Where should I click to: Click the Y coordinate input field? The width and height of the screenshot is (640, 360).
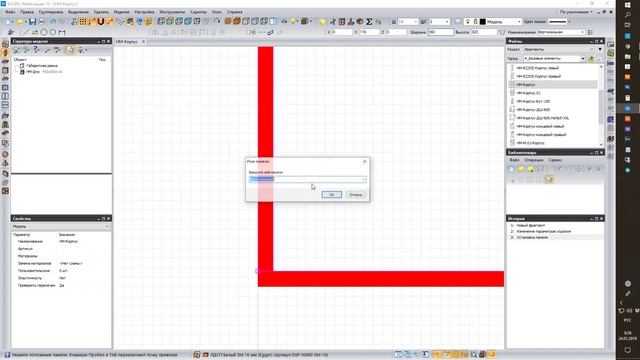pyautogui.click(x=369, y=32)
